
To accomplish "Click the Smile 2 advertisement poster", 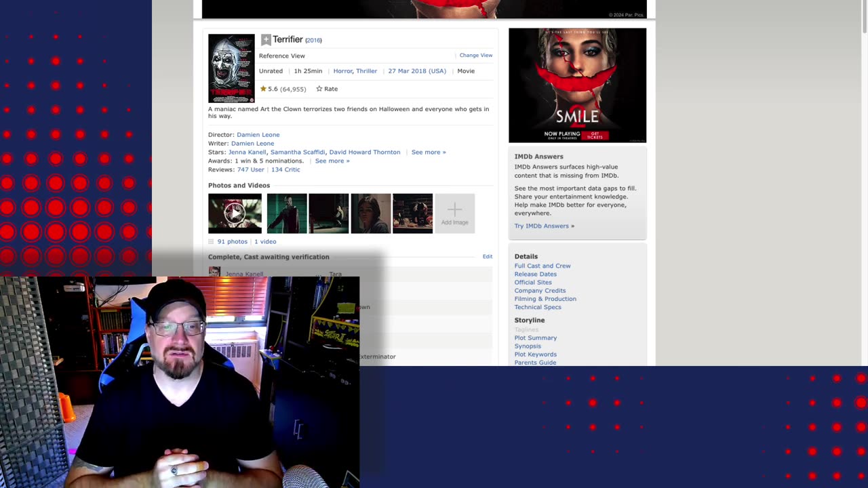I will (x=577, y=85).
